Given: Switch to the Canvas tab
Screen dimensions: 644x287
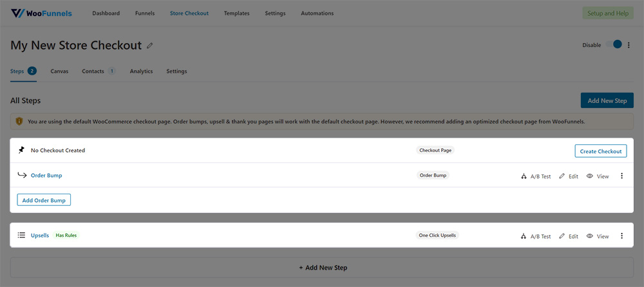Looking at the screenshot, I should [59, 71].
